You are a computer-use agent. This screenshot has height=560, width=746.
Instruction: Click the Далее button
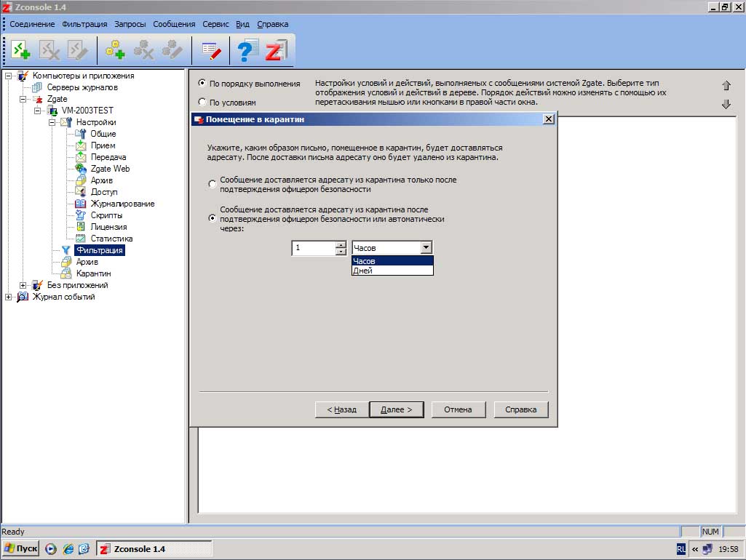pos(397,409)
